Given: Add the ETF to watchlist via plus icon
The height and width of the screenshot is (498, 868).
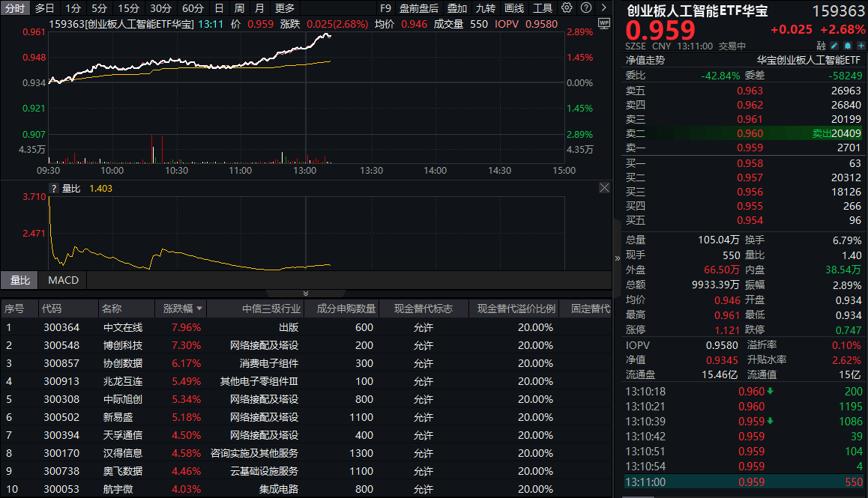Looking at the screenshot, I should pyautogui.click(x=861, y=46).
